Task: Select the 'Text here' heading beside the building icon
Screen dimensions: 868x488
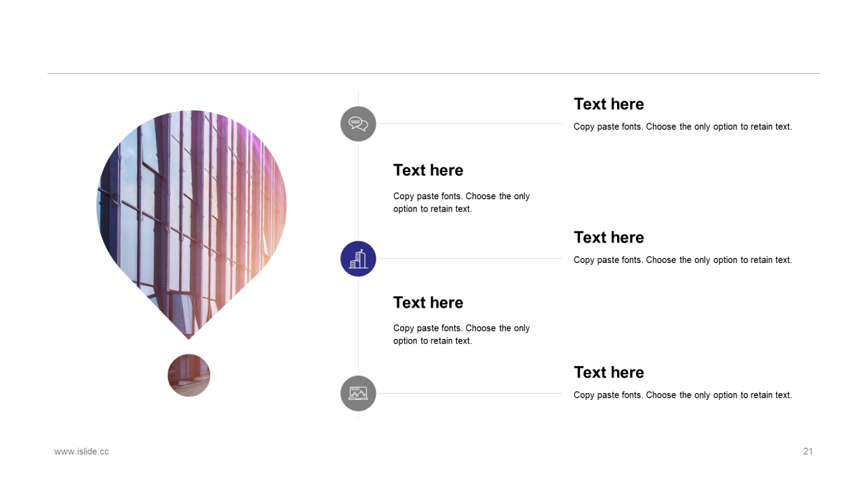Action: point(609,237)
